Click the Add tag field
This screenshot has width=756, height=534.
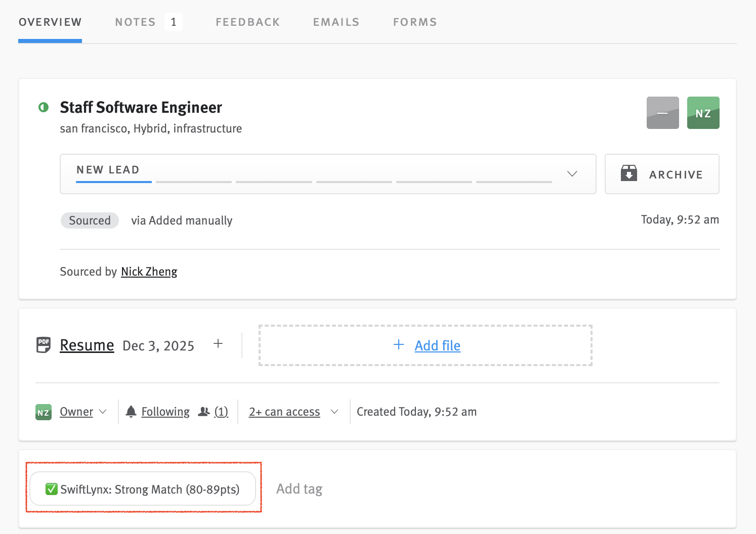point(299,488)
